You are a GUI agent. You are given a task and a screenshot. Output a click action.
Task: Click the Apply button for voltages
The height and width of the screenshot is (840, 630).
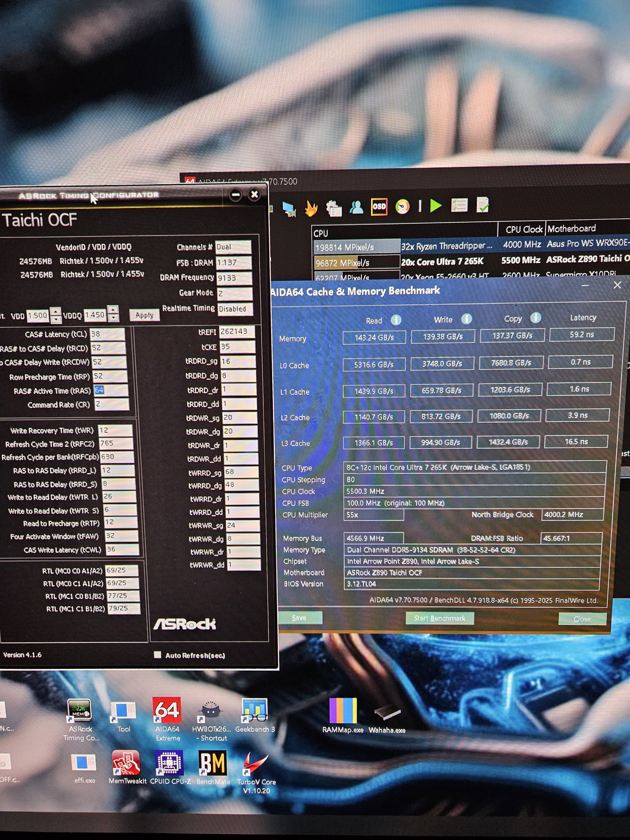[144, 315]
